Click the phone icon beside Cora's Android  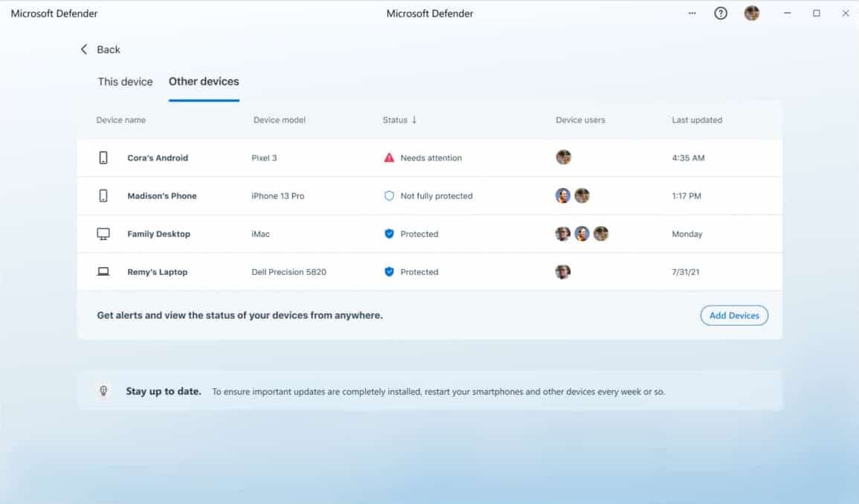pyautogui.click(x=103, y=158)
